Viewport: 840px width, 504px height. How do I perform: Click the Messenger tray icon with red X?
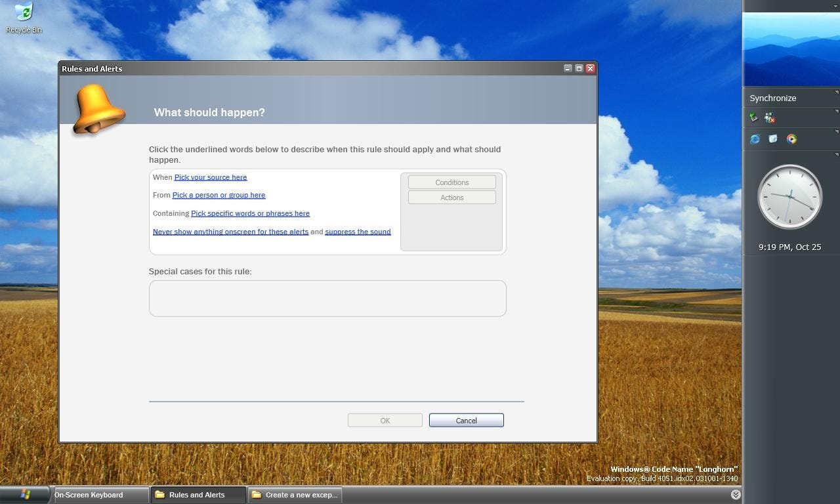[770, 118]
